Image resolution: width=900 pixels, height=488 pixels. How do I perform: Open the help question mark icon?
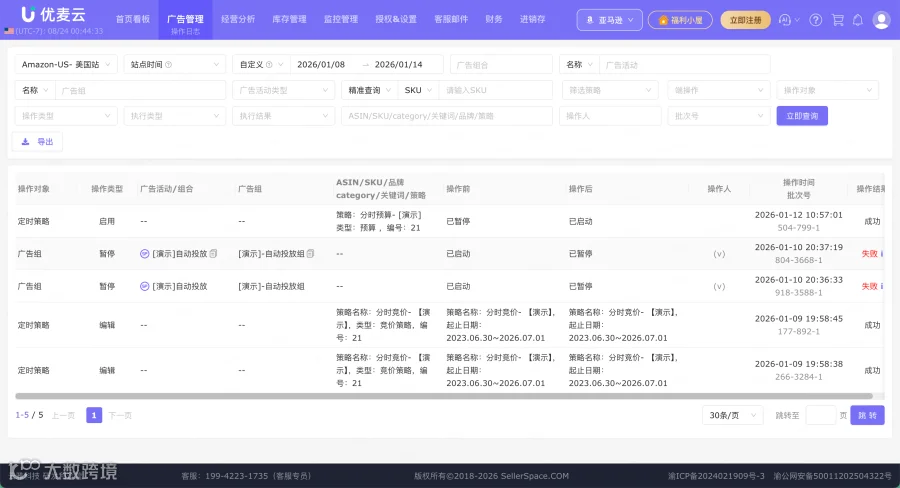pos(816,20)
